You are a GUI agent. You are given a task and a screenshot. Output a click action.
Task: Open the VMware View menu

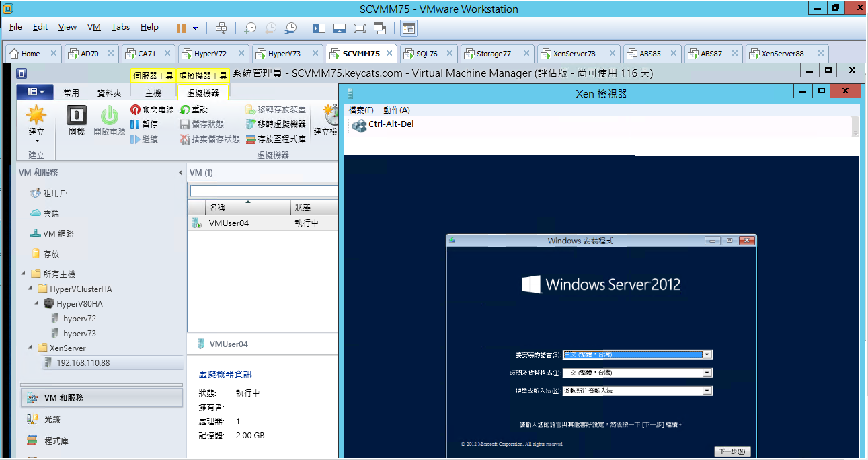67,27
